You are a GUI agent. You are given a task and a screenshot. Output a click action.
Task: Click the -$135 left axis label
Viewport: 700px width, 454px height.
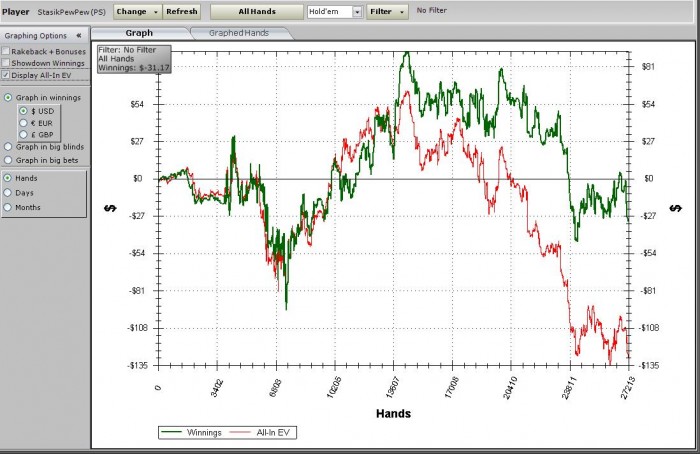pyautogui.click(x=137, y=366)
